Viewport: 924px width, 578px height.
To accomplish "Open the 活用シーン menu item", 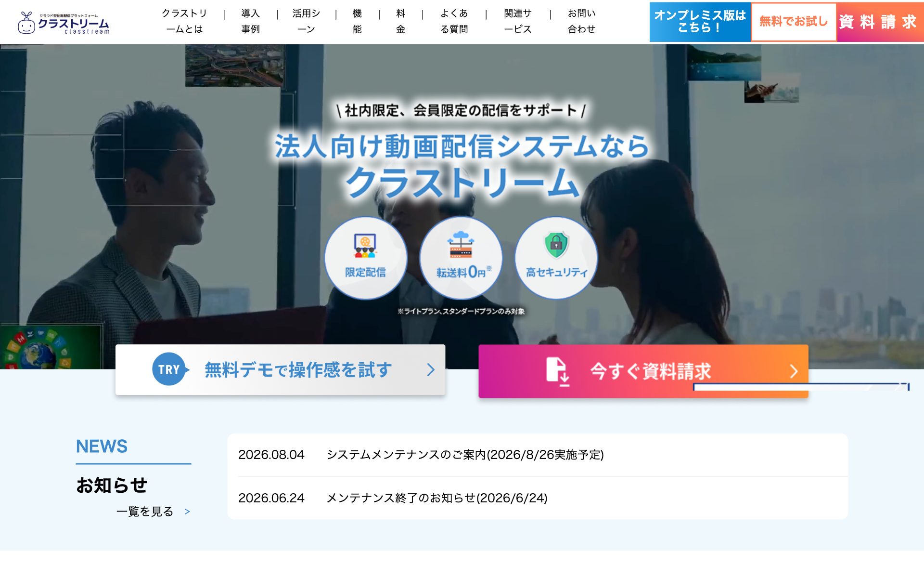I will (306, 21).
